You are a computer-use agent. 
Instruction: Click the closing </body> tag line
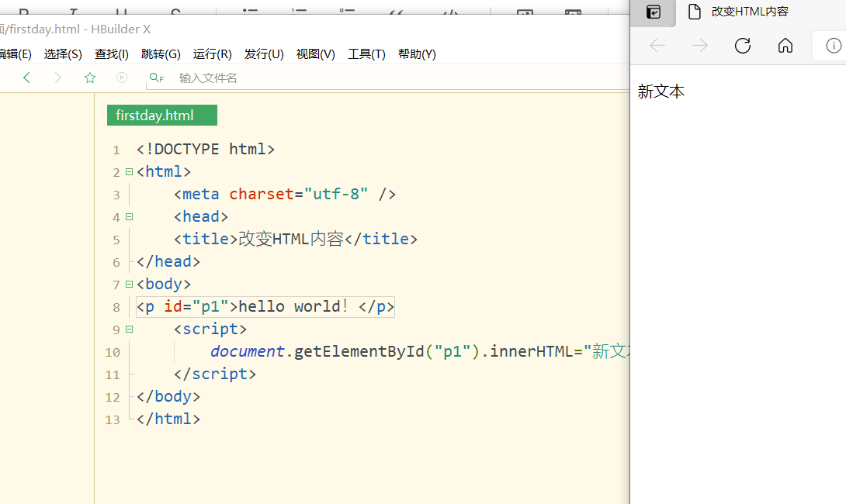point(168,397)
